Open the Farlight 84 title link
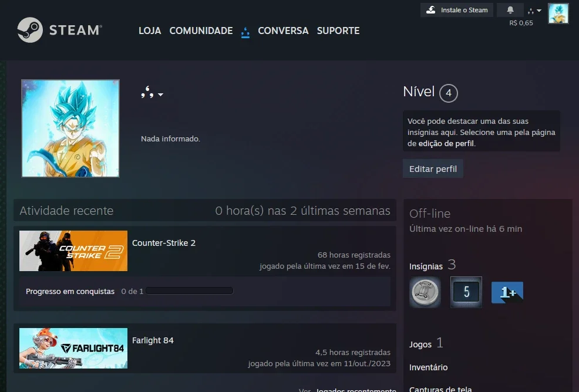The image size is (579, 392). (x=153, y=340)
